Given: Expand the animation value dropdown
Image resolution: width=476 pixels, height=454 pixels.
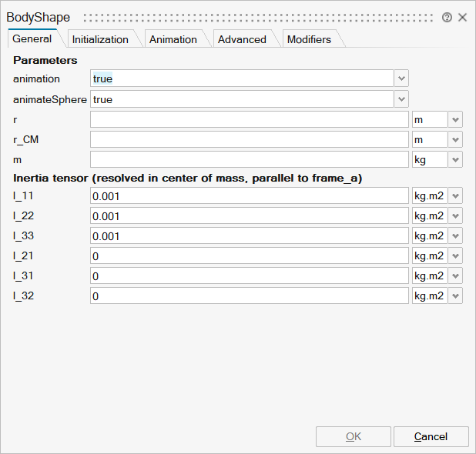Looking at the screenshot, I should coord(401,78).
